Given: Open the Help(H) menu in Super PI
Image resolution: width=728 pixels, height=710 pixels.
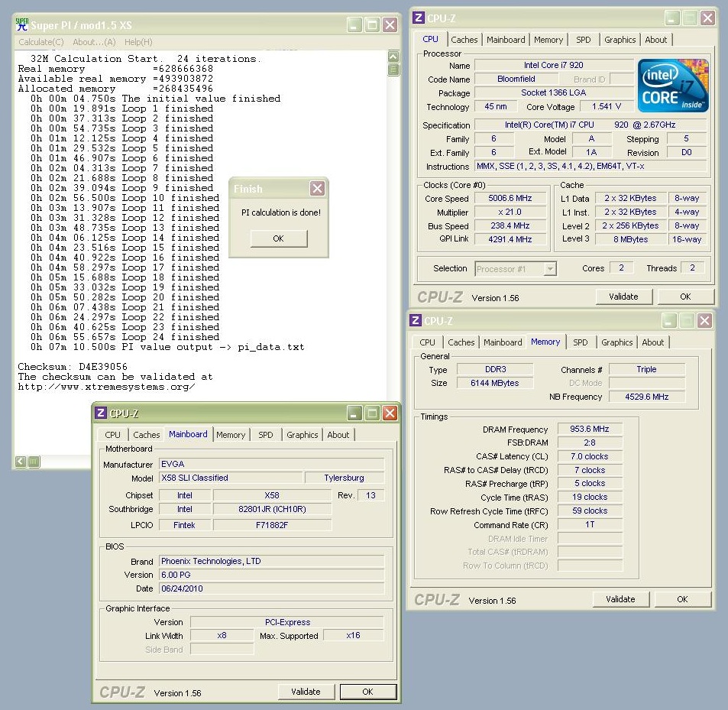Looking at the screenshot, I should pyautogui.click(x=138, y=42).
